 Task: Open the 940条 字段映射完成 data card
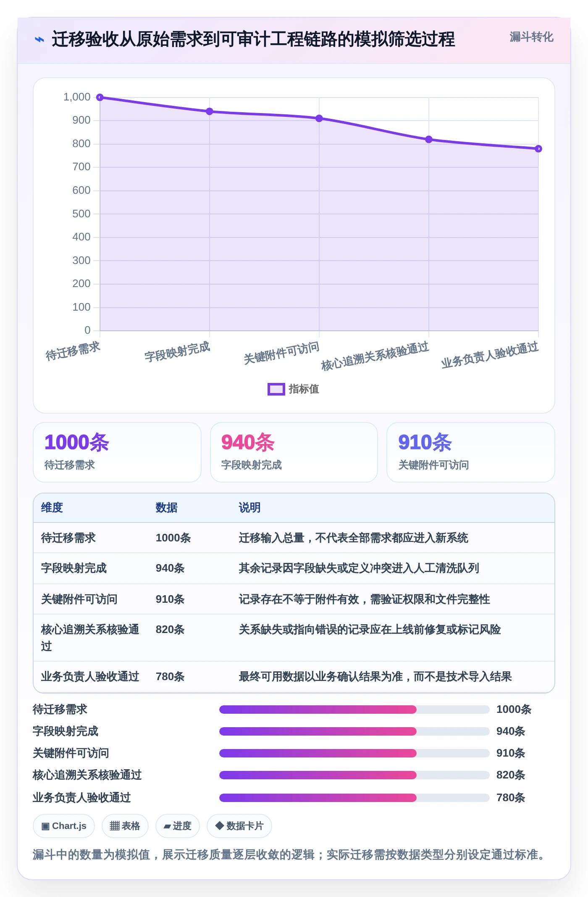click(x=294, y=452)
